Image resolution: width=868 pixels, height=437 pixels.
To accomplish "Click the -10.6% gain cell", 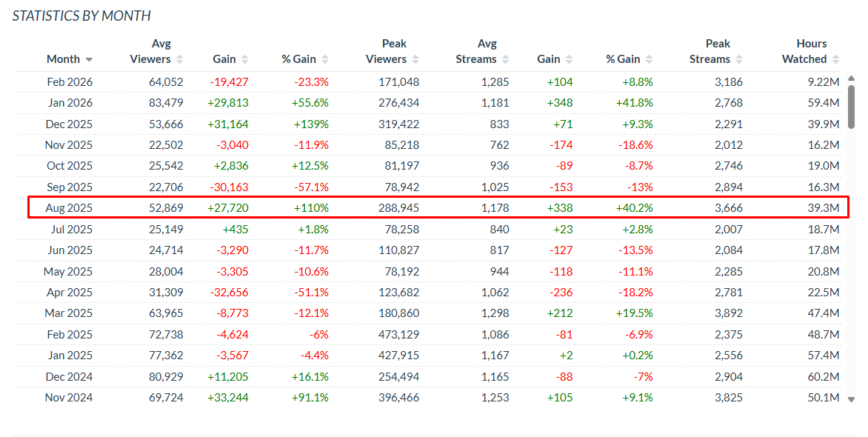I will click(312, 271).
